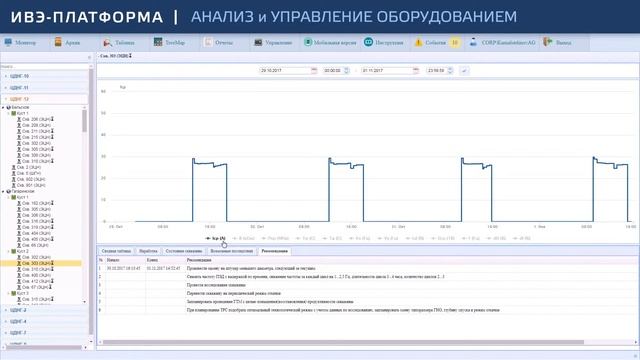This screenshot has width=640, height=360.
Task: Click the search field above ЦДНГ-10
Action: pos(44,67)
